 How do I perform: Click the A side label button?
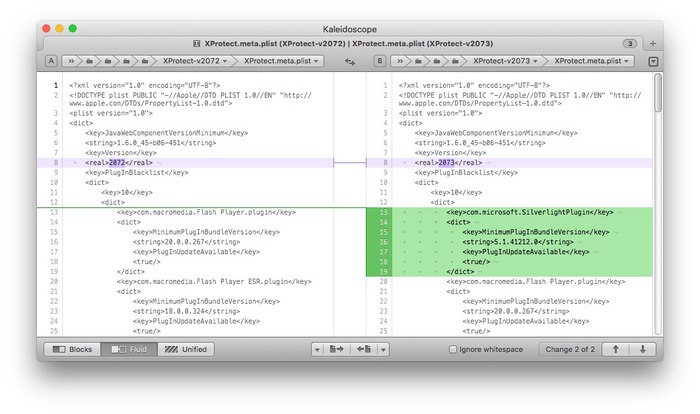click(51, 61)
